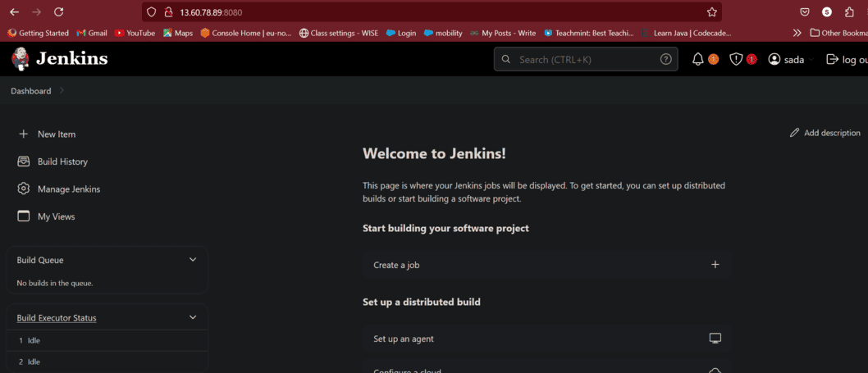
Task: Click the insecure connection lock icon
Action: [x=169, y=12]
